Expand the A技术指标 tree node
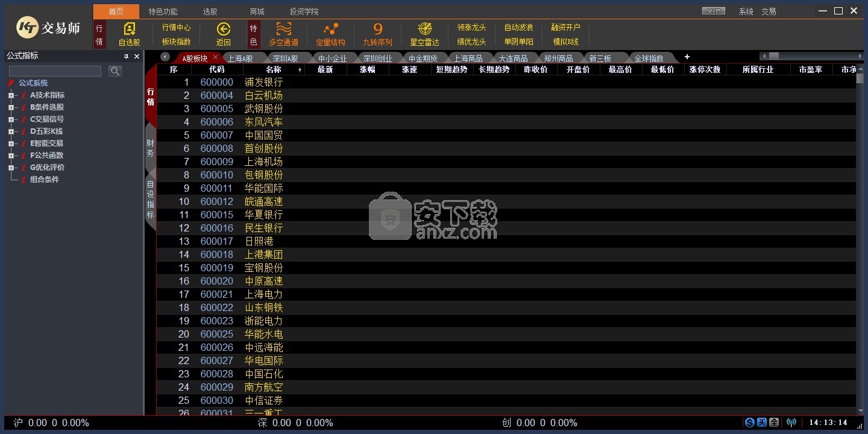This screenshot has width=868, height=434. (x=11, y=95)
